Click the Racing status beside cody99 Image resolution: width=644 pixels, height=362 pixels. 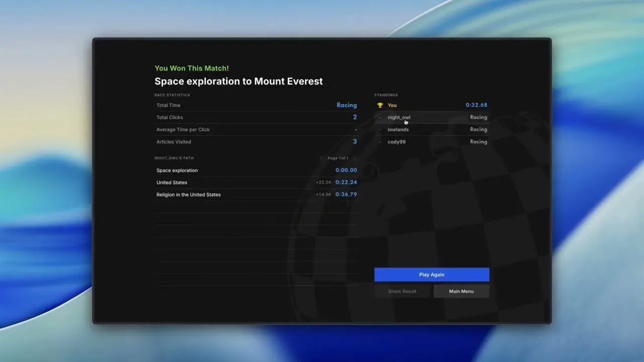(478, 142)
